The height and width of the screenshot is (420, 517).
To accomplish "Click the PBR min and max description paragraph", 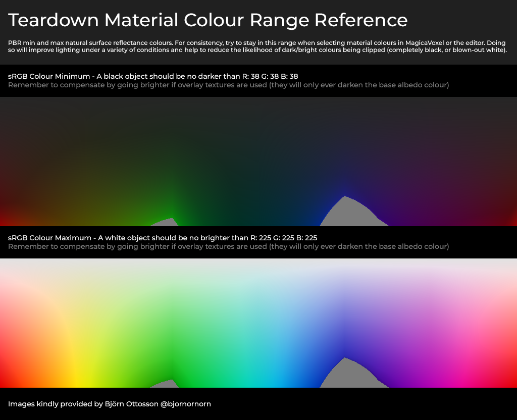I will pos(257,46).
